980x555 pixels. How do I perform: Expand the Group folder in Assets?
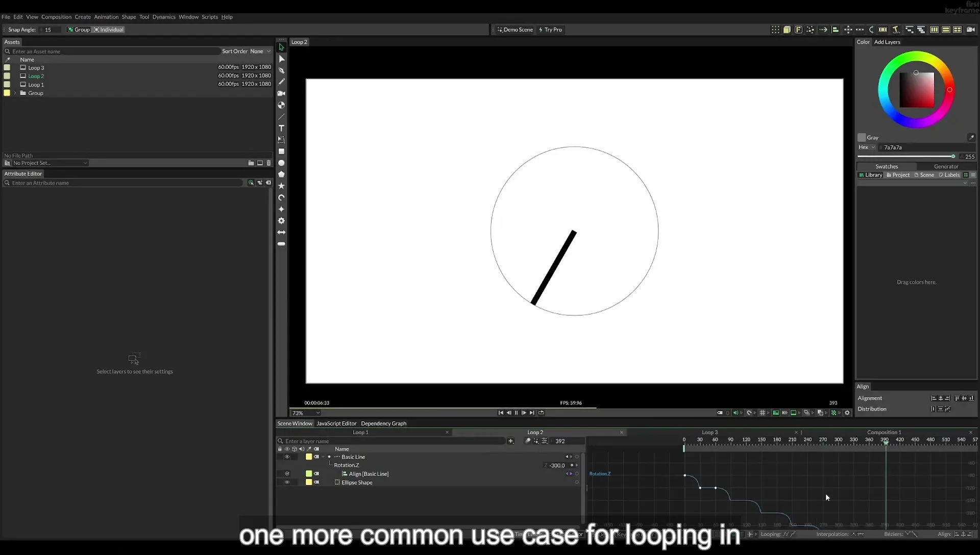tap(15, 93)
